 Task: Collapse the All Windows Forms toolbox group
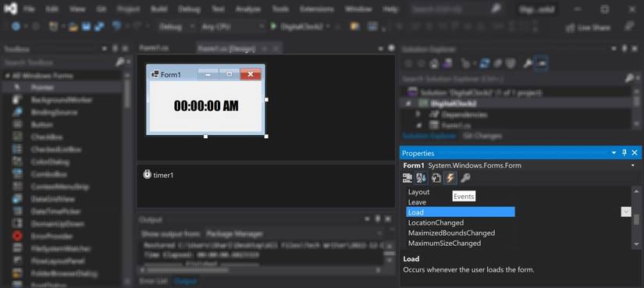(7, 76)
